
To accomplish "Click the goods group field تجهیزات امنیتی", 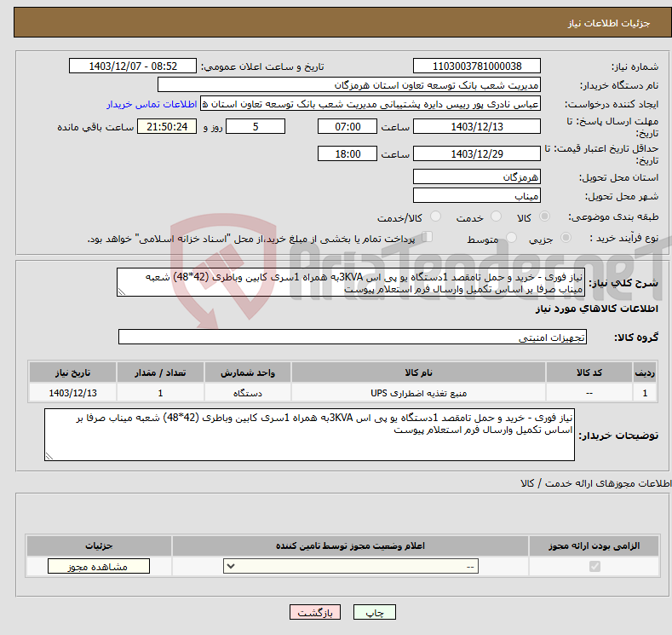I will point(353,337).
